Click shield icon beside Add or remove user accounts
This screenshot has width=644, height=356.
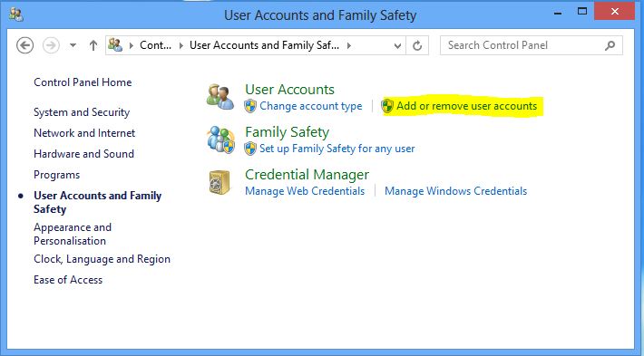[387, 106]
